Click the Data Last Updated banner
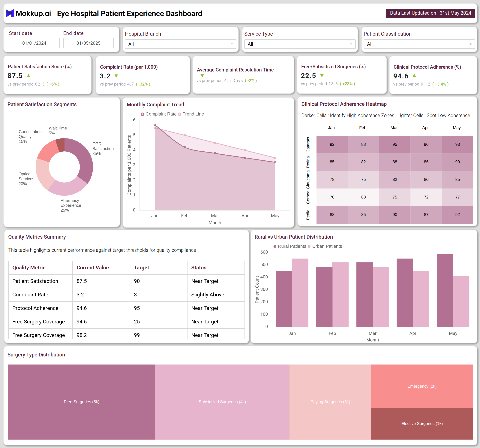Image resolution: width=480 pixels, height=448 pixels. coord(430,13)
